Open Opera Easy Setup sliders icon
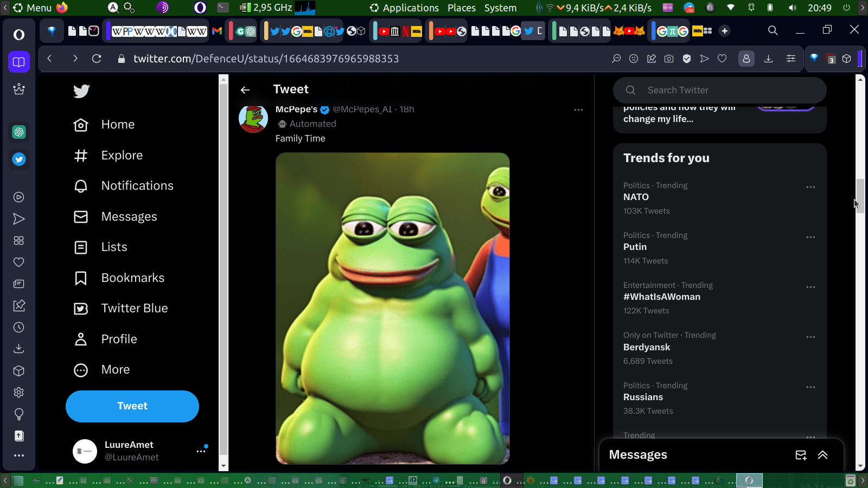 pos(791,59)
